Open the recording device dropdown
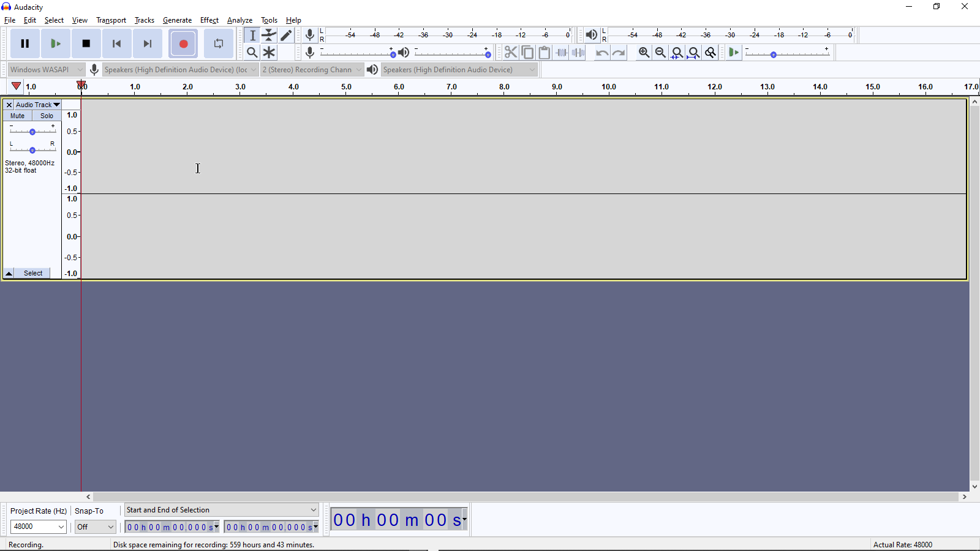 [180, 70]
